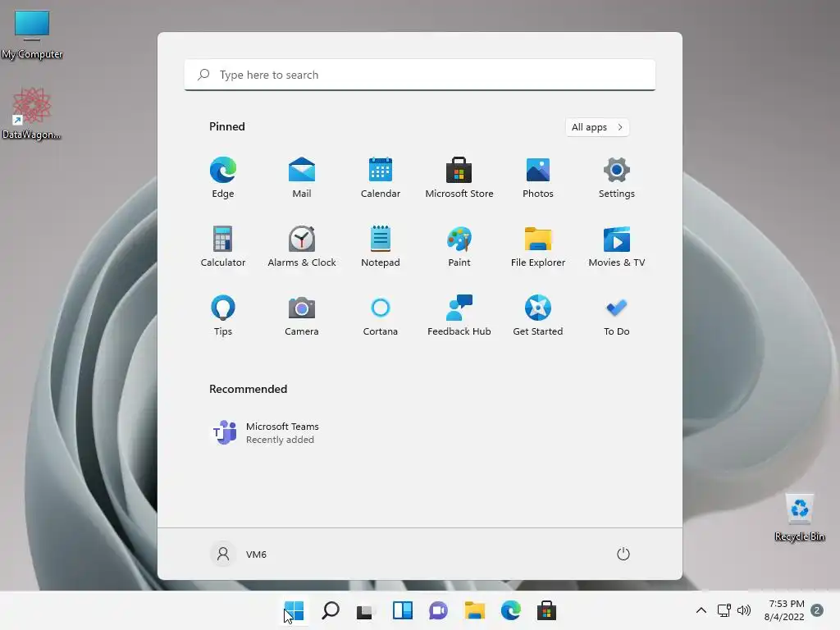Open Notepad from the Start menu
This screenshot has width=840, height=630.
pyautogui.click(x=381, y=246)
